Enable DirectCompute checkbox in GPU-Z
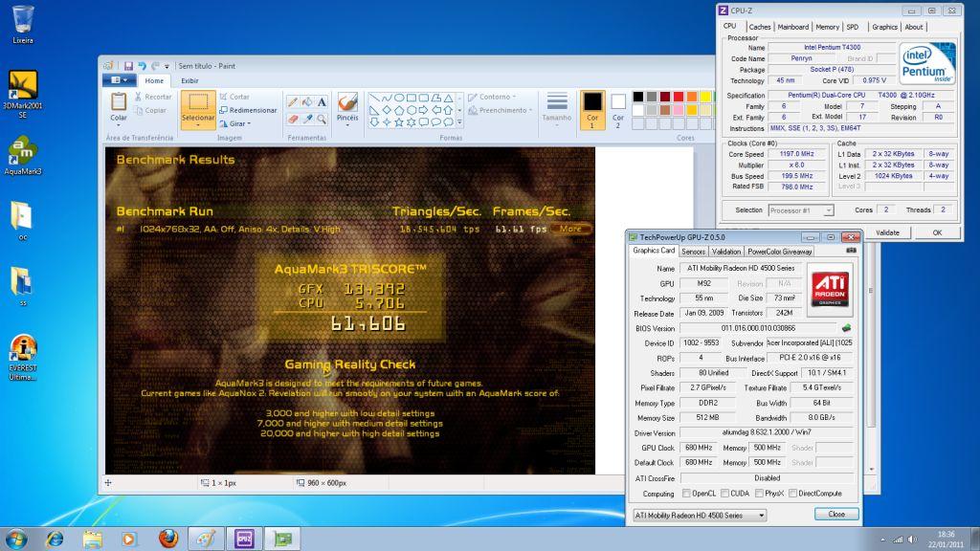 pyautogui.click(x=792, y=494)
